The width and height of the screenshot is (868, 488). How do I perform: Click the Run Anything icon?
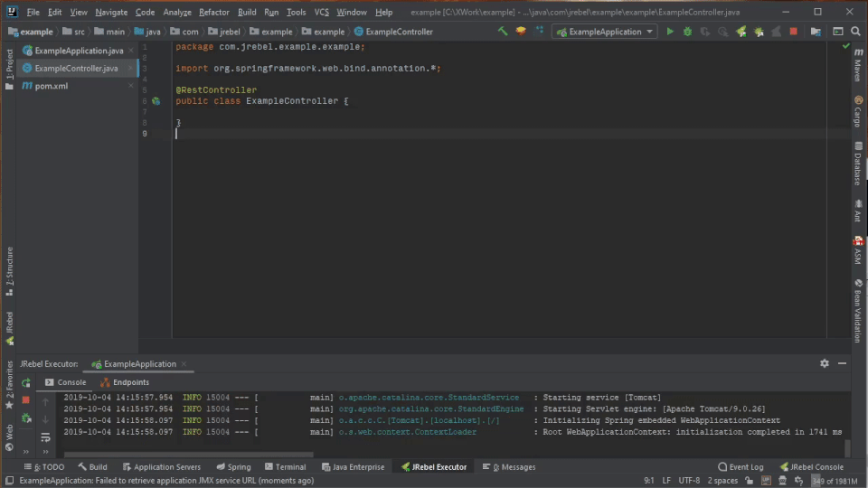click(838, 32)
